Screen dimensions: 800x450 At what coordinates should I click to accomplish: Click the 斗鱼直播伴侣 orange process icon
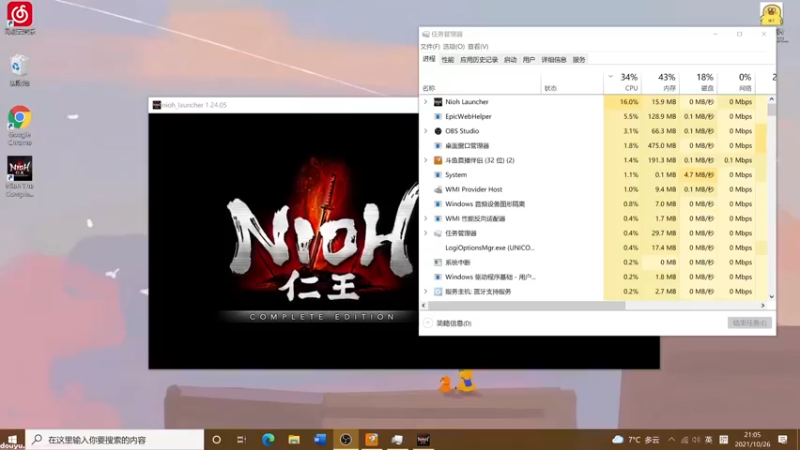tap(438, 160)
